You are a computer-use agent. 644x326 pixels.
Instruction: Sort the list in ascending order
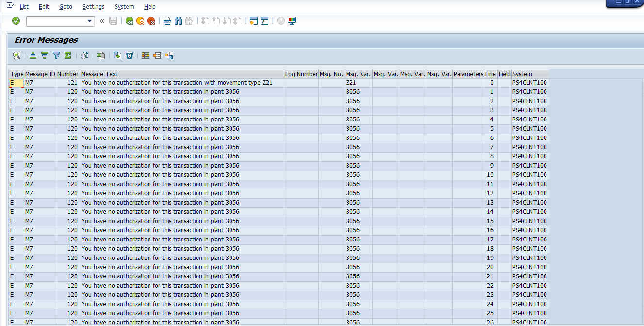point(33,56)
